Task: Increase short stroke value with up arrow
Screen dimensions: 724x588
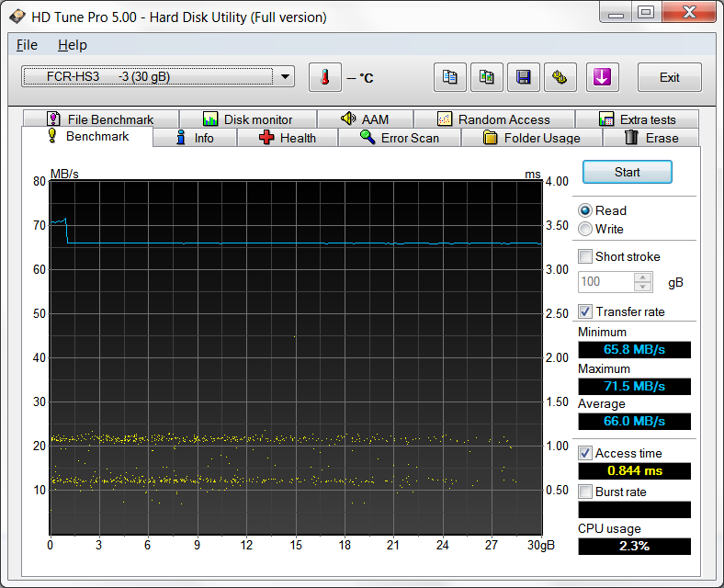Action: coord(643,277)
